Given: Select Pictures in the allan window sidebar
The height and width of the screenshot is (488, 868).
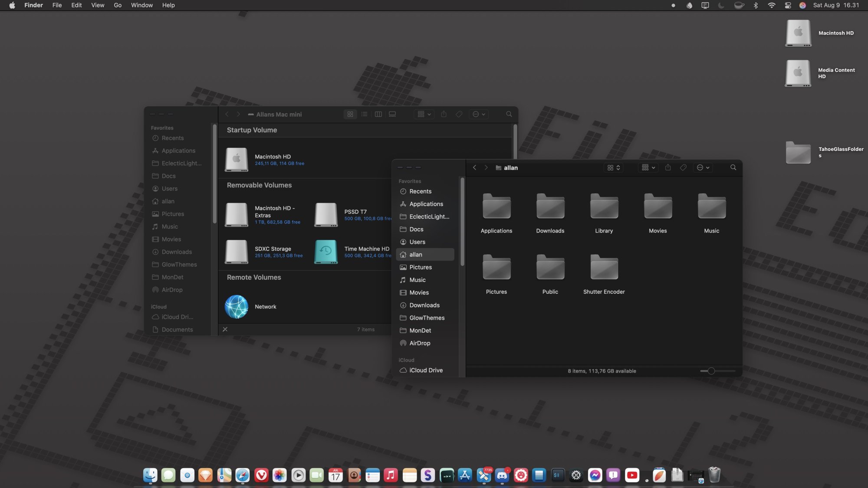Looking at the screenshot, I should tap(420, 267).
